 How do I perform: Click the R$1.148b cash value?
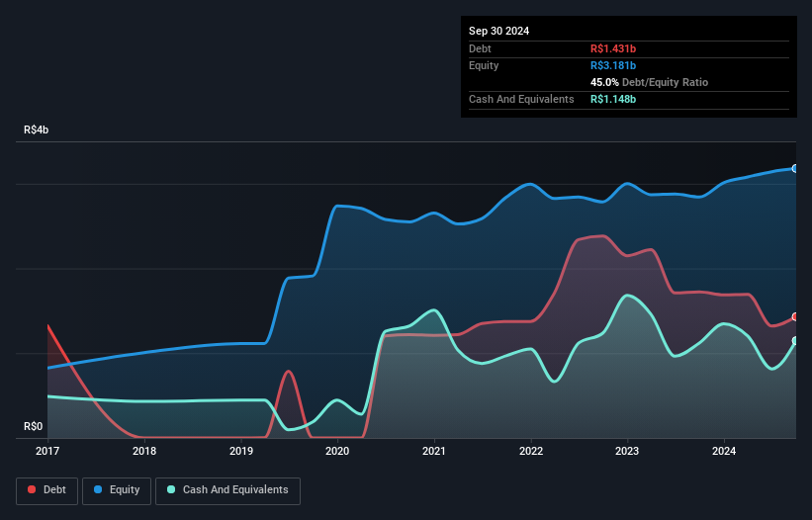click(613, 99)
